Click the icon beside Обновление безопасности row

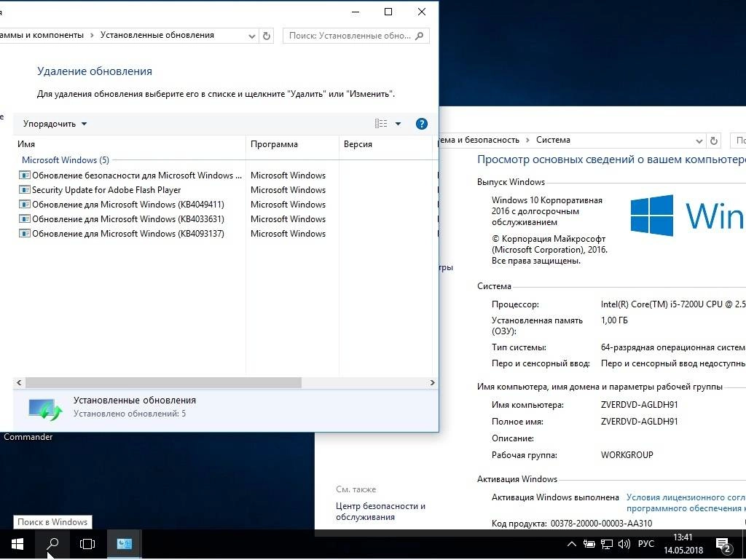pyautogui.click(x=24, y=176)
